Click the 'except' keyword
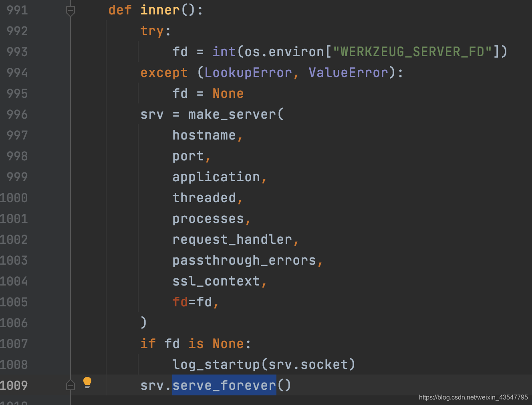The height and width of the screenshot is (405, 532). pyautogui.click(x=164, y=73)
